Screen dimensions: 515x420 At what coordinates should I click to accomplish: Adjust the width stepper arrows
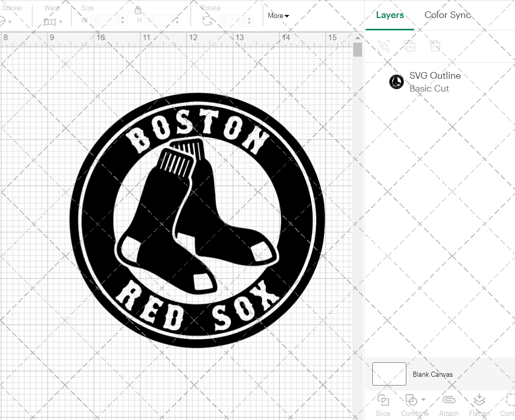(x=123, y=21)
